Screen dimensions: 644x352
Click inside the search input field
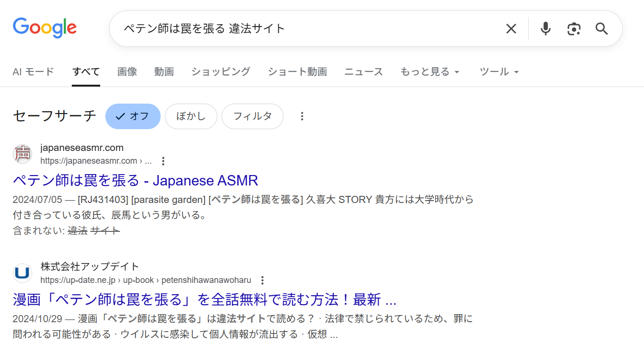(283, 29)
